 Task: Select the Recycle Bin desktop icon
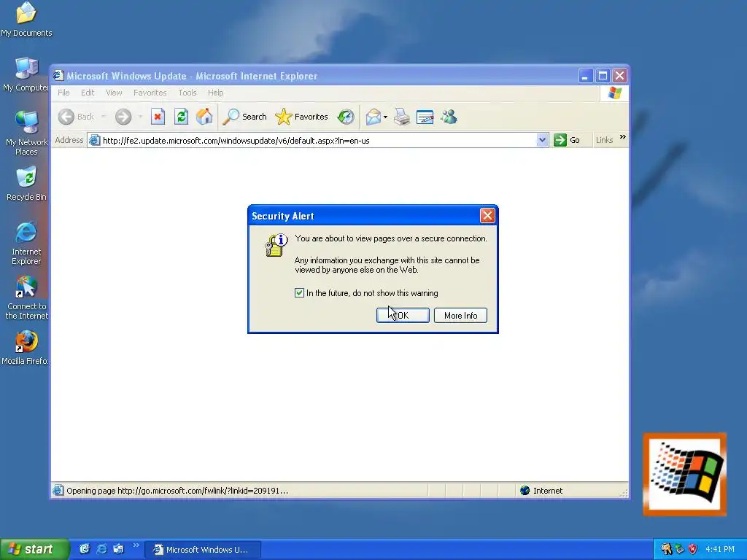(26, 184)
